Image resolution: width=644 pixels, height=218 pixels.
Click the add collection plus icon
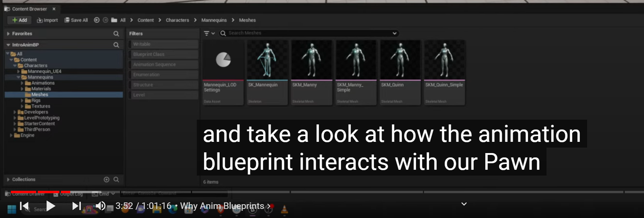click(107, 180)
